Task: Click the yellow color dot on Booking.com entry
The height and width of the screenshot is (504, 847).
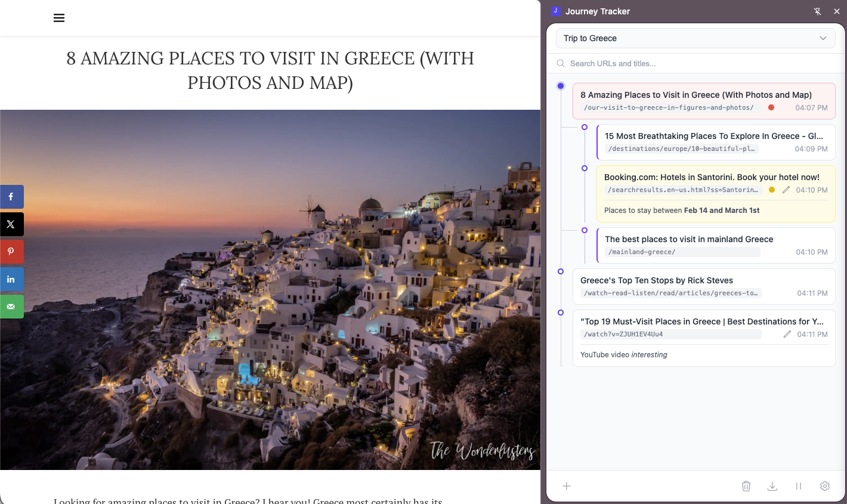Action: (x=772, y=190)
